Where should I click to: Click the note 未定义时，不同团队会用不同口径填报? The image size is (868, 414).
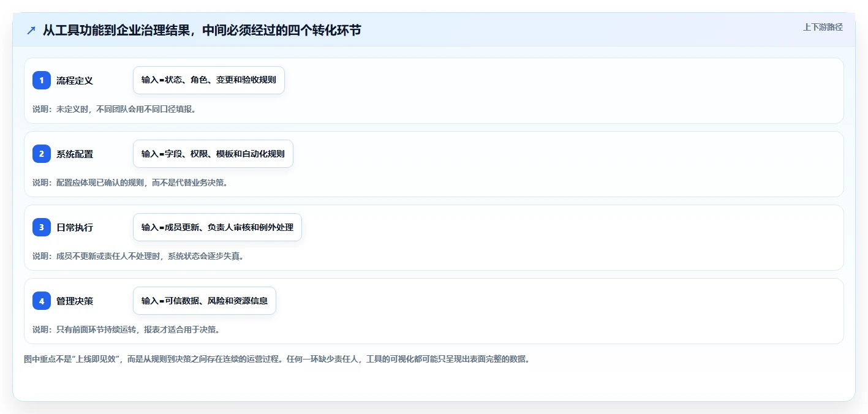pos(114,109)
